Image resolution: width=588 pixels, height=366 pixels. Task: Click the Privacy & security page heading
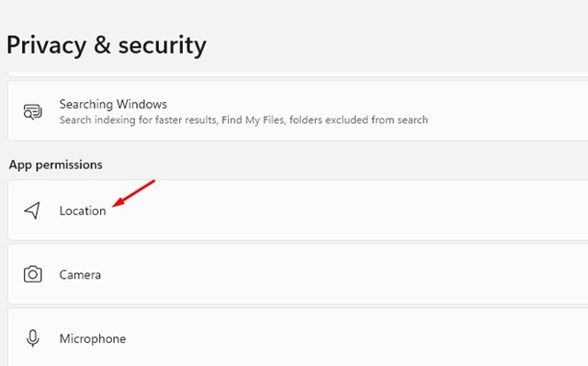tap(107, 45)
